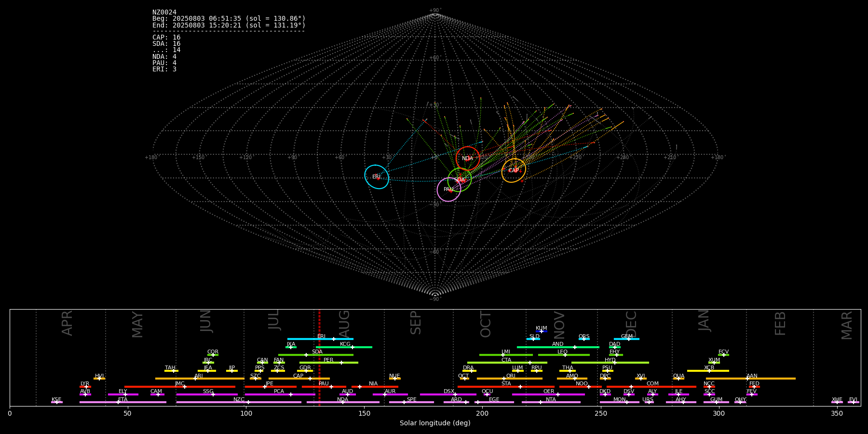Select the EVI shower bar in timeline
Screen dimensions: 868x434
[x=853, y=402]
